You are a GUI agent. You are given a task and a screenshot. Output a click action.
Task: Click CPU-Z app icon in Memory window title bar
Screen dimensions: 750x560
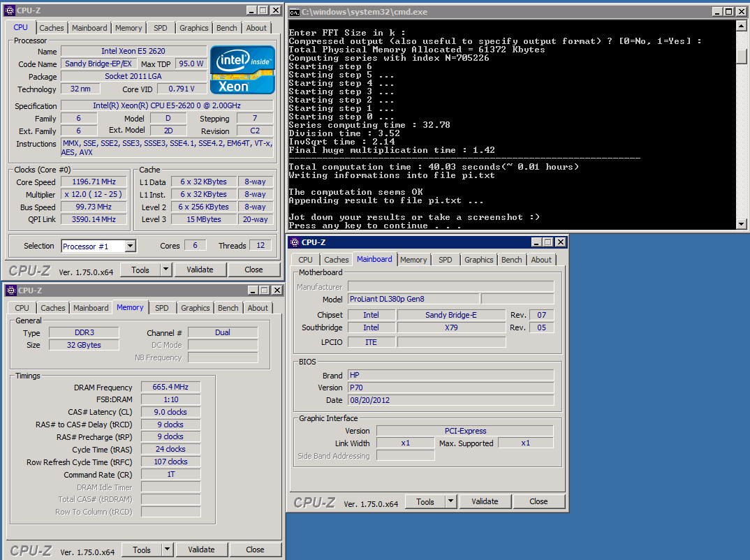[x=11, y=290]
